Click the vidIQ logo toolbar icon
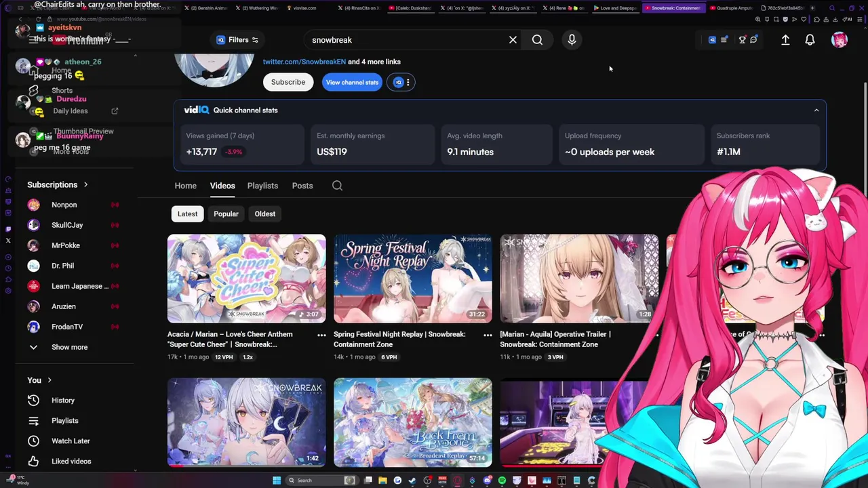Viewport: 868px width, 488px height. [x=712, y=40]
